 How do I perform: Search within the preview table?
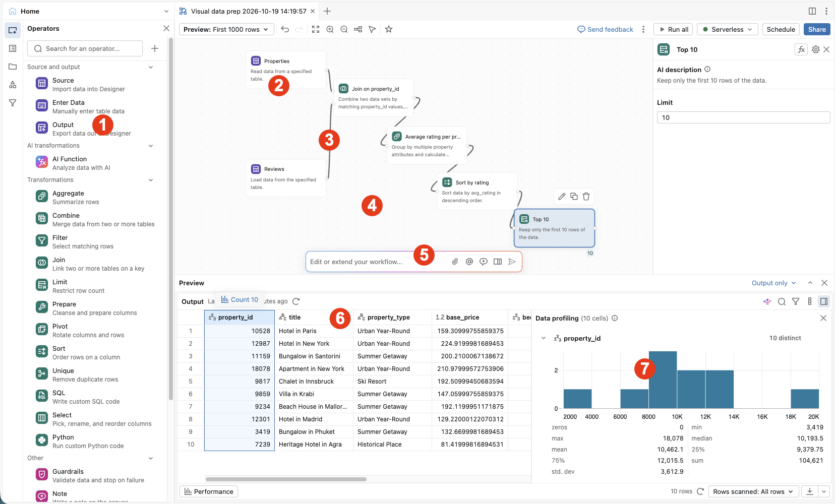point(782,301)
